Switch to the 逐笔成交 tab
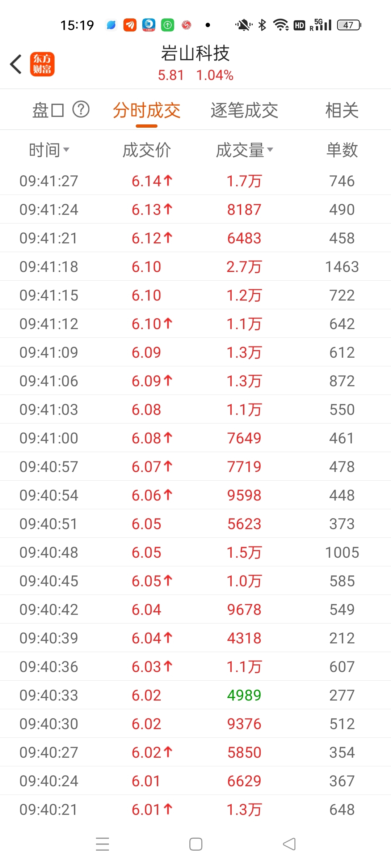The width and height of the screenshot is (391, 868). 244,110
